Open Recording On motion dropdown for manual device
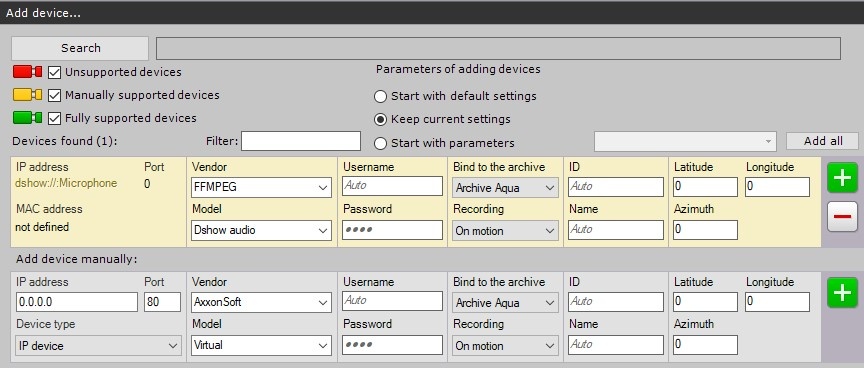The height and width of the screenshot is (368, 864). [505, 345]
